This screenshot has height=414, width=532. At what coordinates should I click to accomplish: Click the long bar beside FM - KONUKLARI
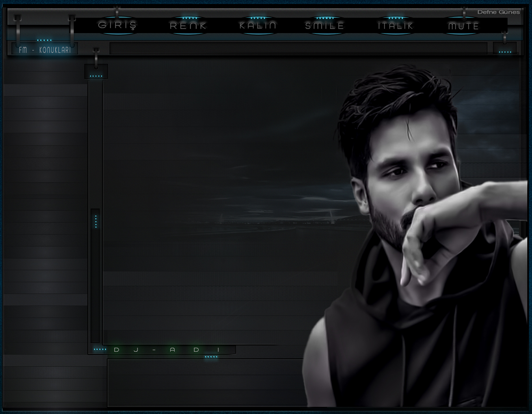[x=298, y=48]
